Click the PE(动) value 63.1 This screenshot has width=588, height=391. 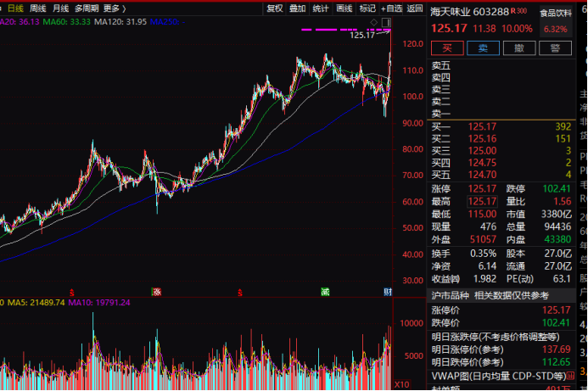click(x=562, y=279)
